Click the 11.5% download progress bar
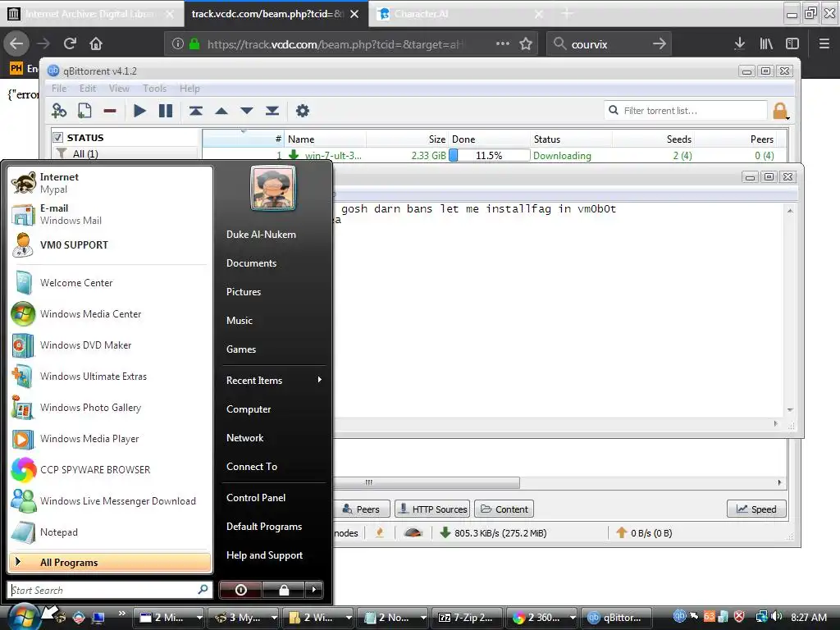Image resolution: width=840 pixels, height=630 pixels. 489,155
